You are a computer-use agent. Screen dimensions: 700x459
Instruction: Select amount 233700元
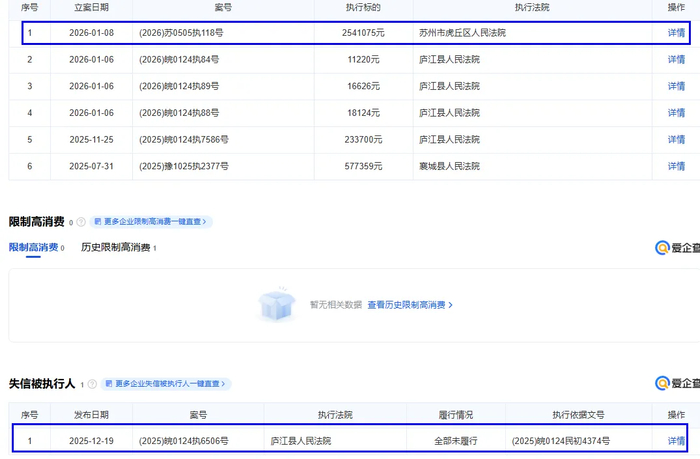click(363, 140)
